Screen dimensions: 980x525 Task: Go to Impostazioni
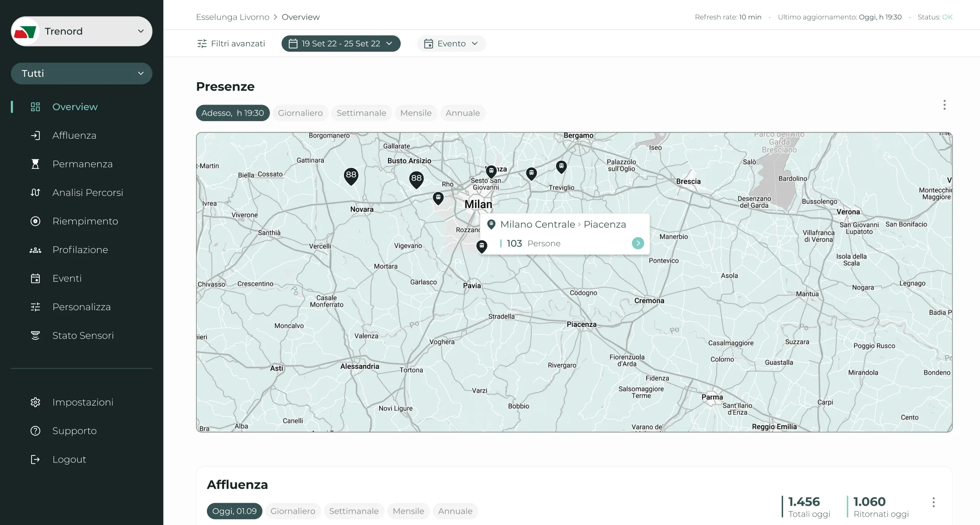(x=83, y=402)
